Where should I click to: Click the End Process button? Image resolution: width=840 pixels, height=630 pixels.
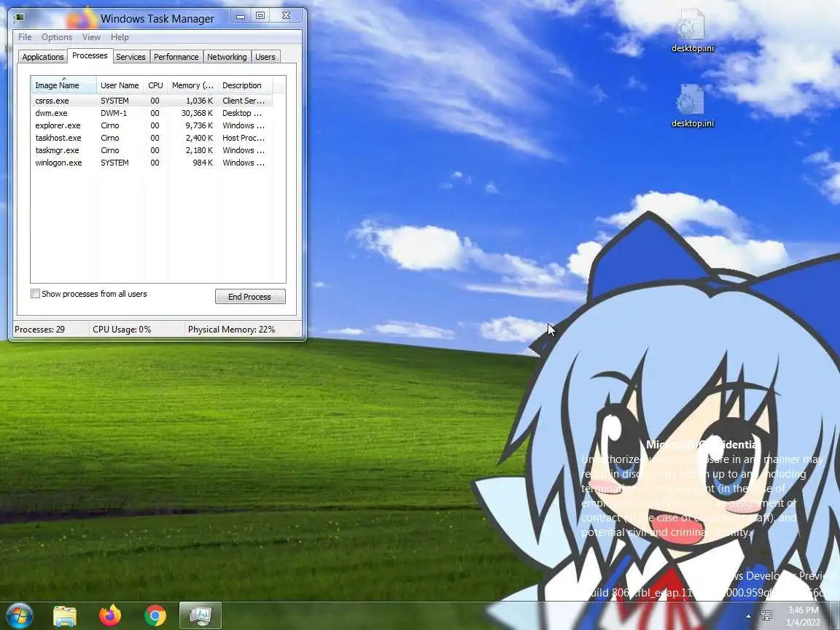(250, 297)
